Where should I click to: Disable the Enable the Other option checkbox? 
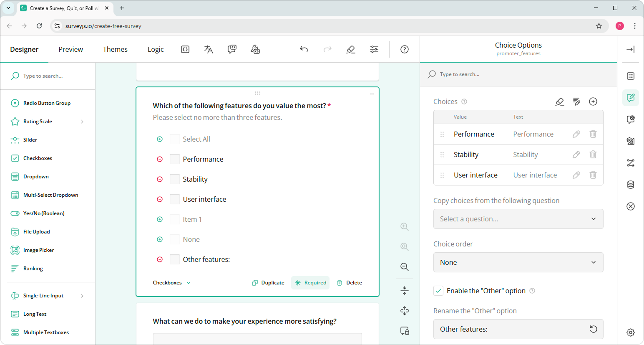(438, 290)
